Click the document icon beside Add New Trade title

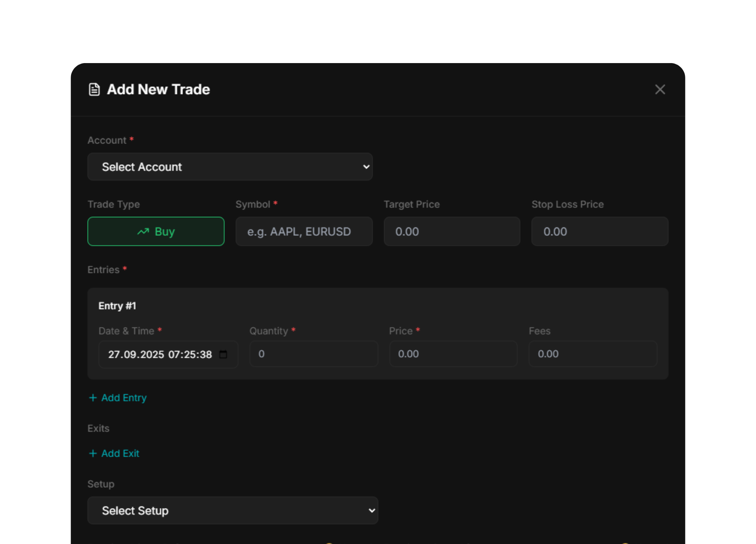(x=94, y=89)
